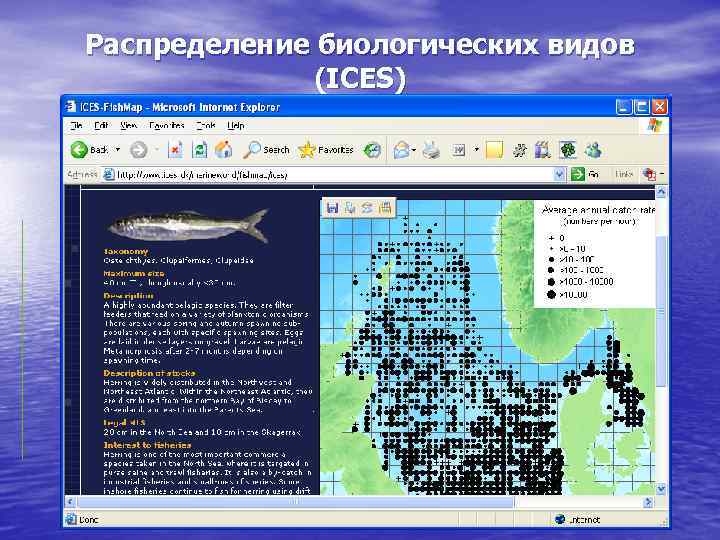Image resolution: width=720 pixels, height=540 pixels.
Task: Click the >1000 - 10000 legend entry
Action: (580, 282)
